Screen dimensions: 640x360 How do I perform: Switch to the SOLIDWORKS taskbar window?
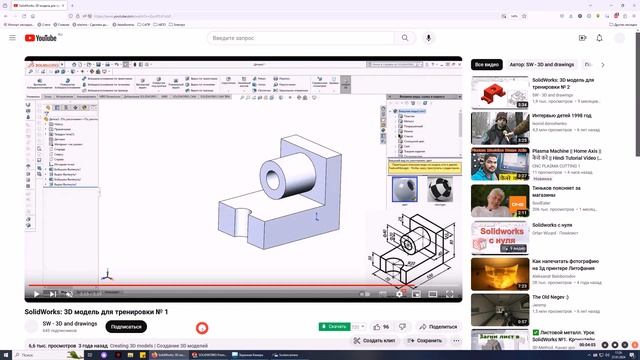point(209,355)
